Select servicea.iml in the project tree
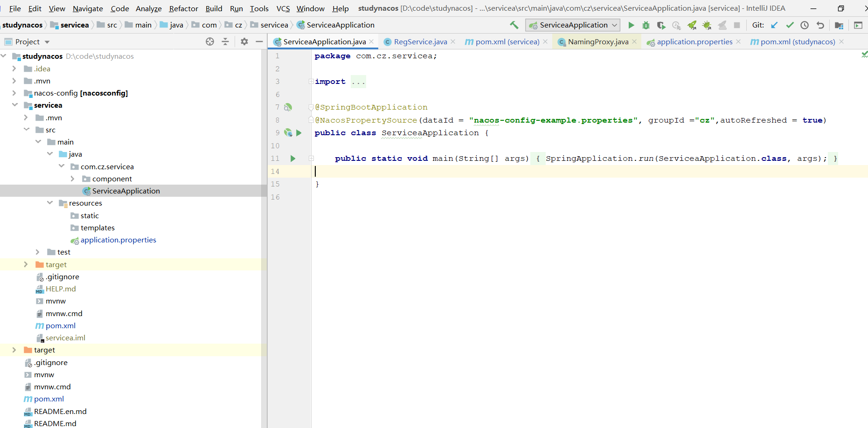Image resolution: width=868 pixels, height=428 pixels. (x=65, y=338)
